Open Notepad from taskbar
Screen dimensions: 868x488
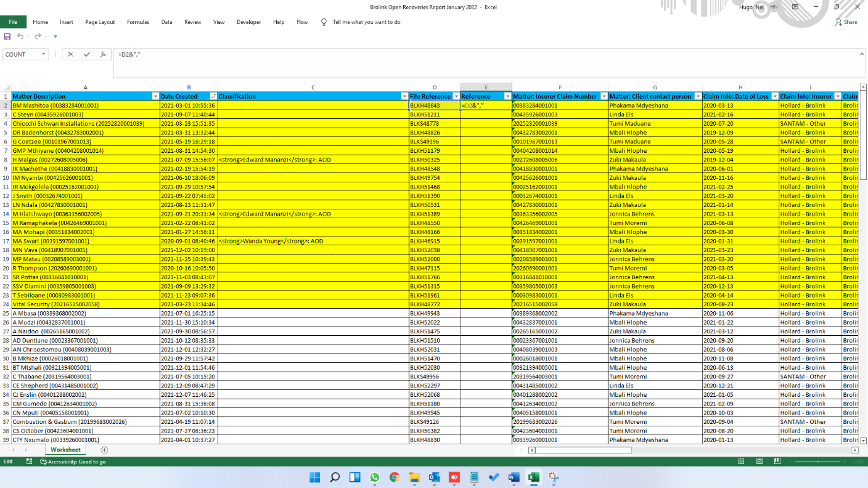pyautogui.click(x=474, y=477)
